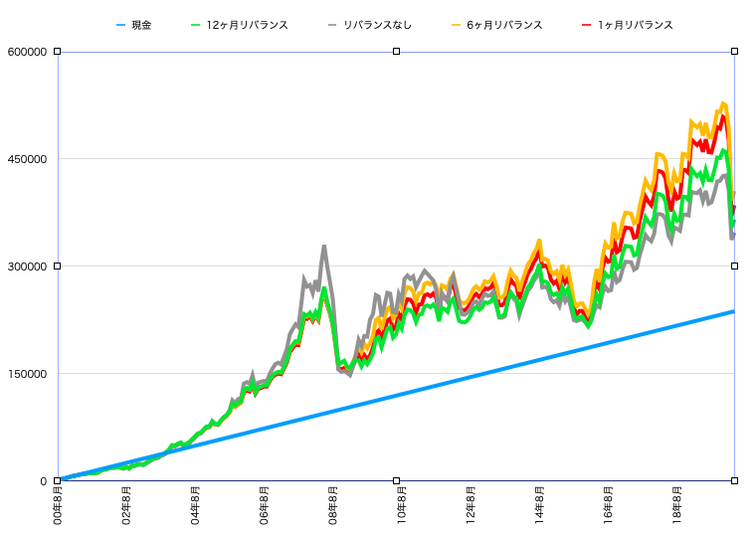Screen dimensions: 756x538
Task: Click the top-center chart selection handle
Action: (x=396, y=51)
